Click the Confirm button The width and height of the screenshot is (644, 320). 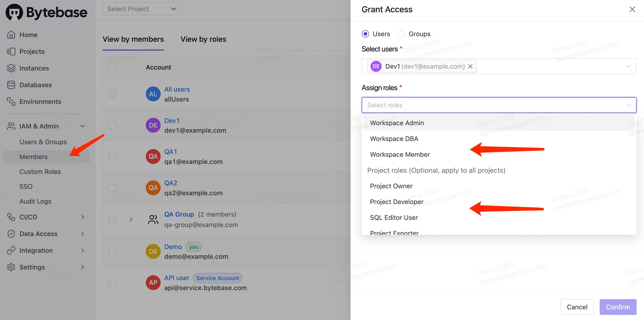coord(618,307)
